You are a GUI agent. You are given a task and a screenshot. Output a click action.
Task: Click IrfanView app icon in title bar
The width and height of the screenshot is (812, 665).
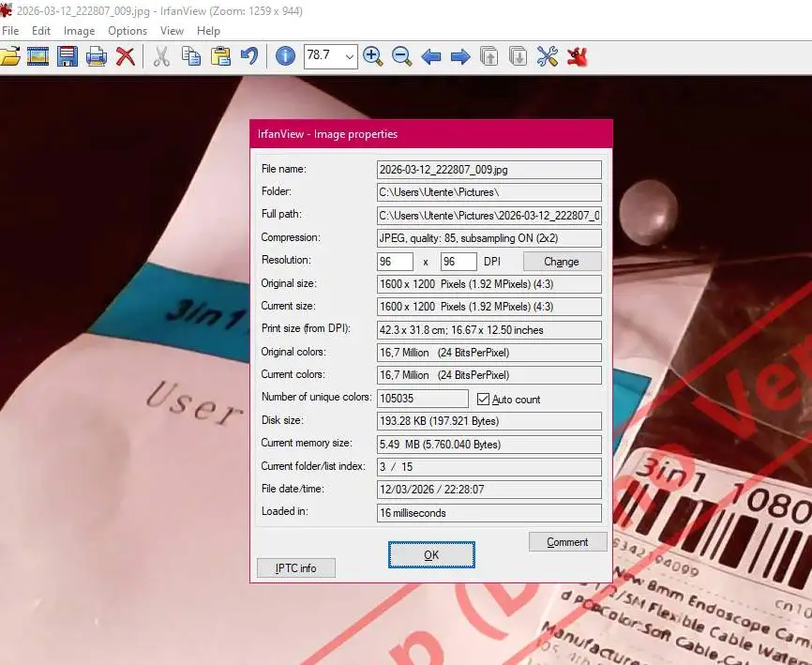pos(6,9)
